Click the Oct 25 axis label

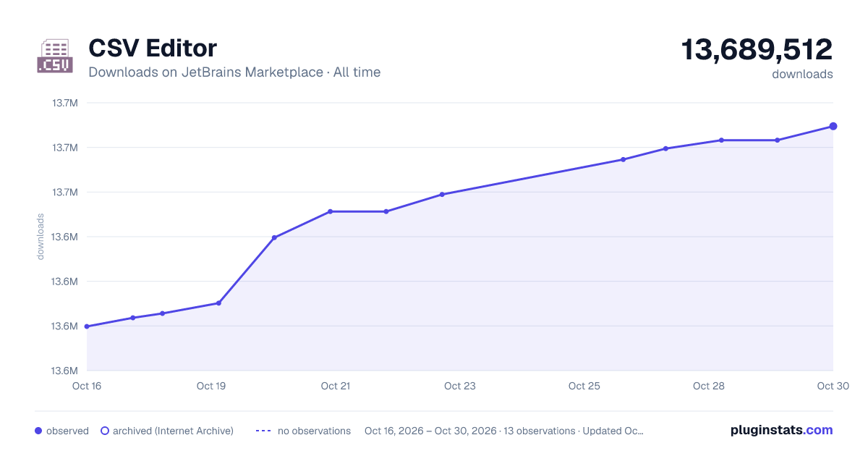pos(584,386)
